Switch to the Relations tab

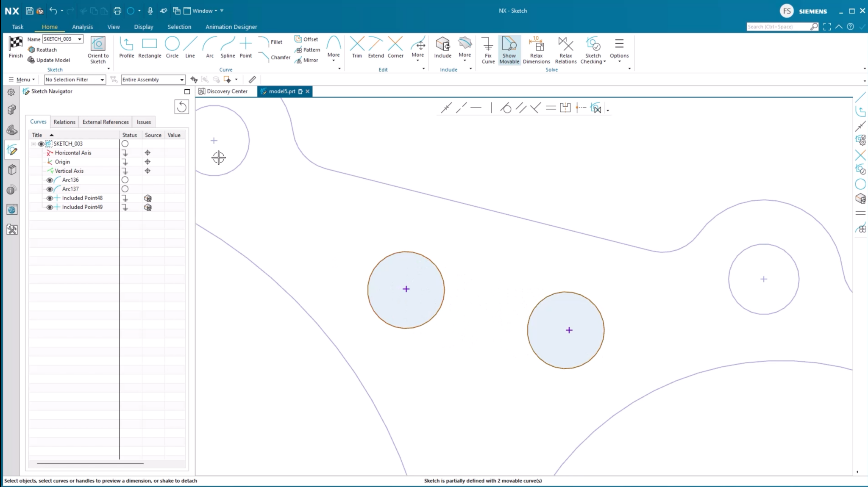point(64,122)
